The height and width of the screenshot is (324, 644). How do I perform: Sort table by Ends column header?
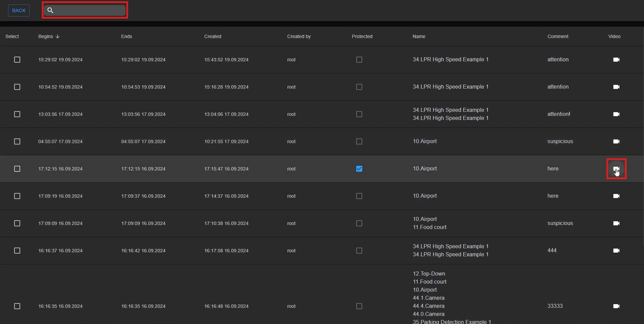click(x=127, y=36)
